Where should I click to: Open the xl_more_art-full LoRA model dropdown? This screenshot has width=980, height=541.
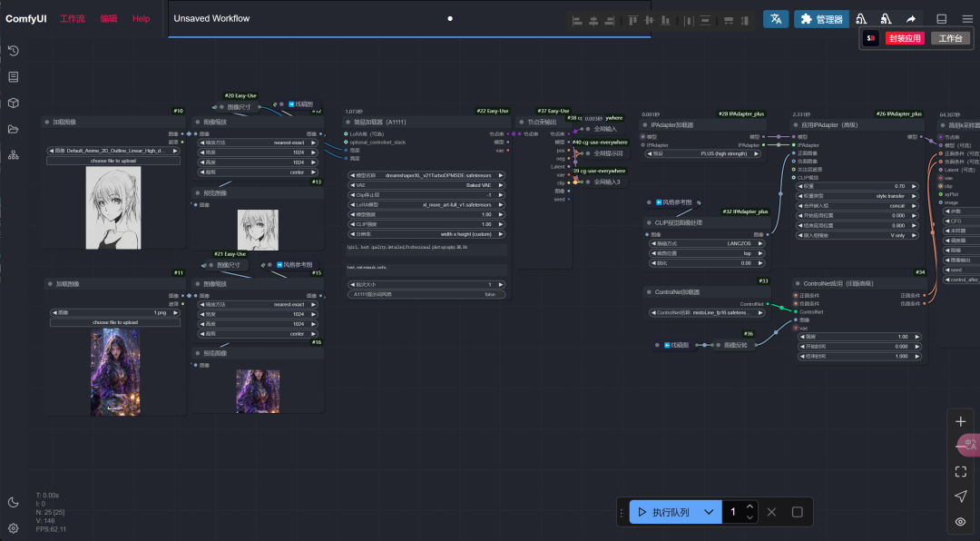426,204
